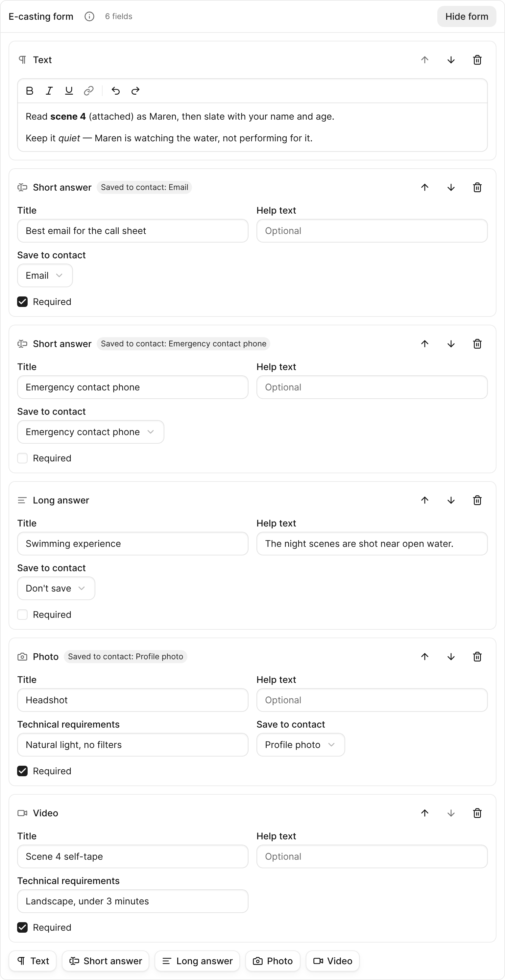Open the Profile photo save dropdown
Screen dimensions: 505x980
click(x=301, y=744)
